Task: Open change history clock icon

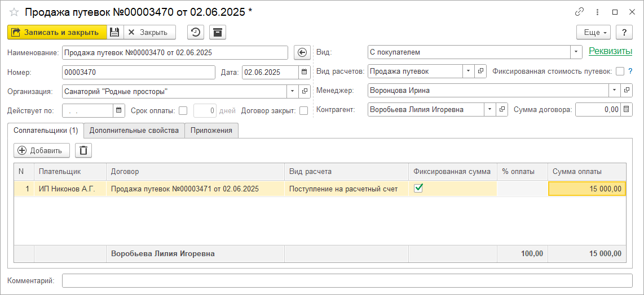Action: (x=196, y=32)
